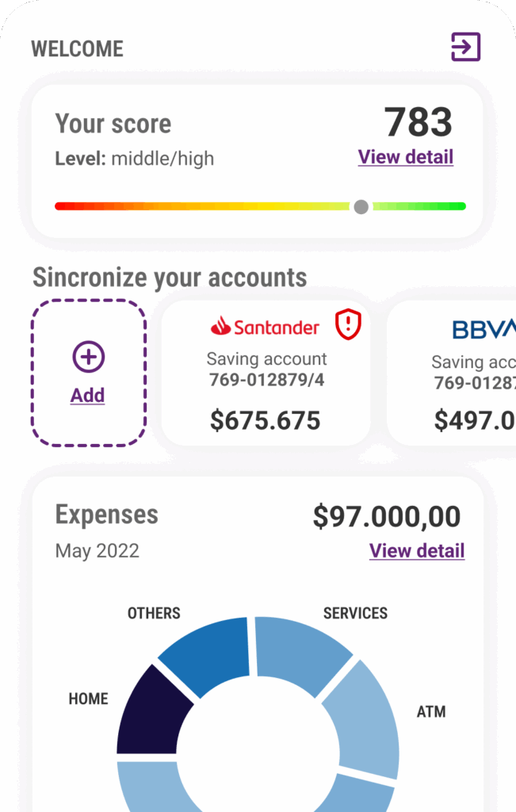Screen dimensions: 516x812
Task: Click the Add account link
Action: pos(87,395)
